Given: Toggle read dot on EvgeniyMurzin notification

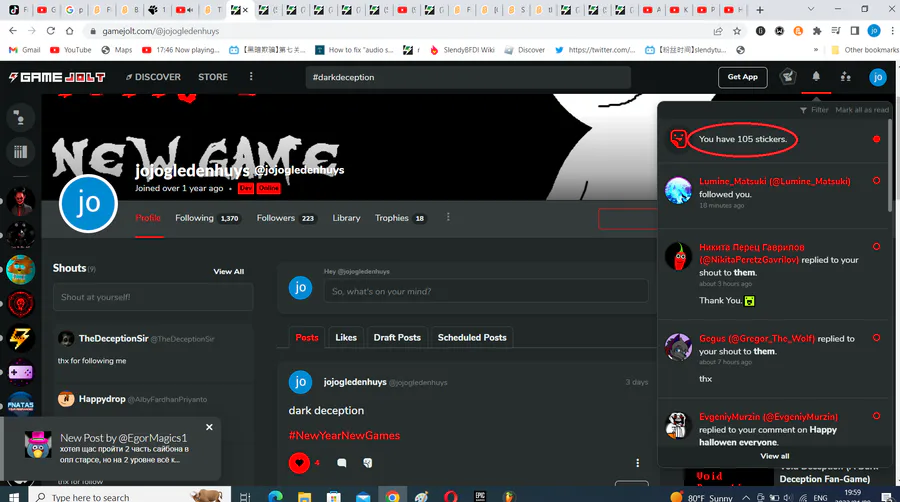Looking at the screenshot, I should tap(876, 416).
